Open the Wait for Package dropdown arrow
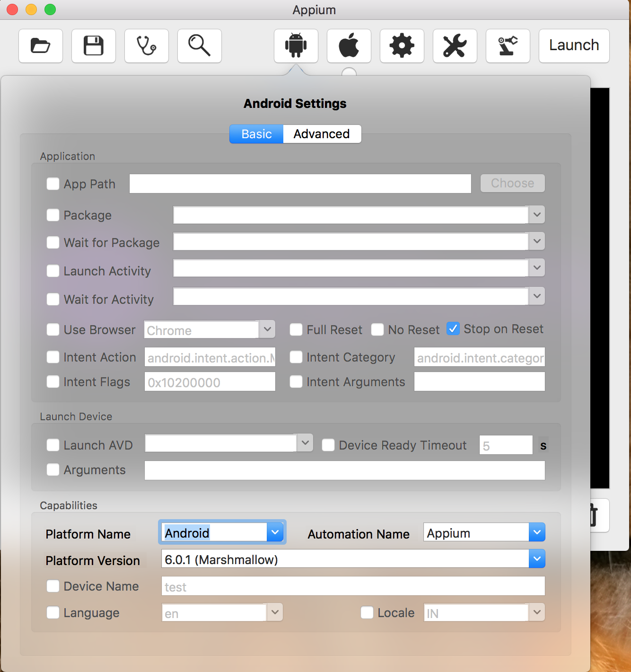The image size is (631, 672). (537, 241)
